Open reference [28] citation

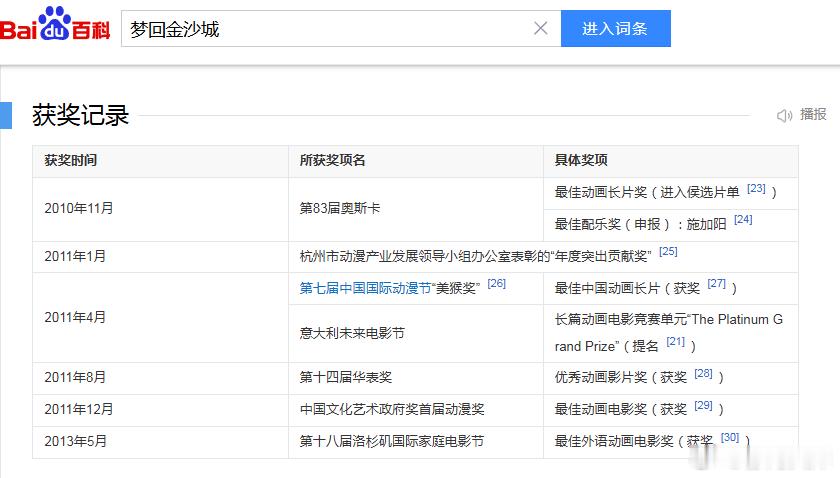pos(703,373)
